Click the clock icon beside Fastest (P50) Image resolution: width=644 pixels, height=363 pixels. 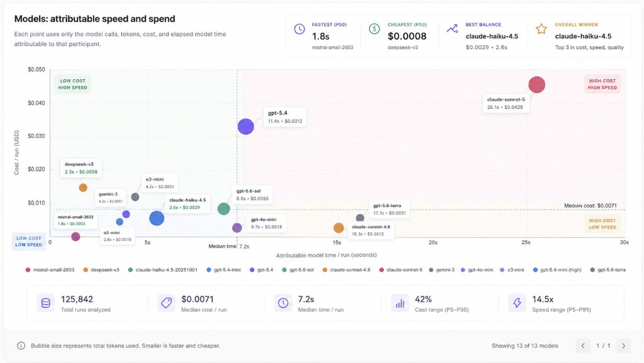click(299, 29)
